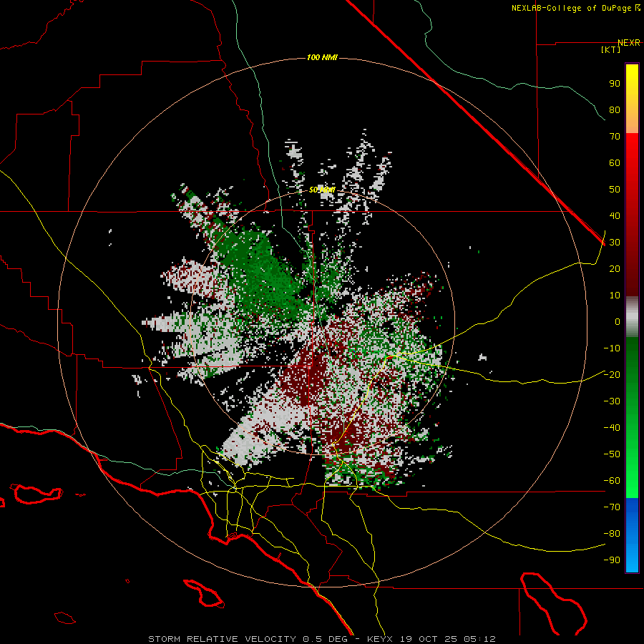Click the NEXLAB-College of DuPage watermark text
This screenshot has height=644, width=644.
pyautogui.click(x=575, y=8)
